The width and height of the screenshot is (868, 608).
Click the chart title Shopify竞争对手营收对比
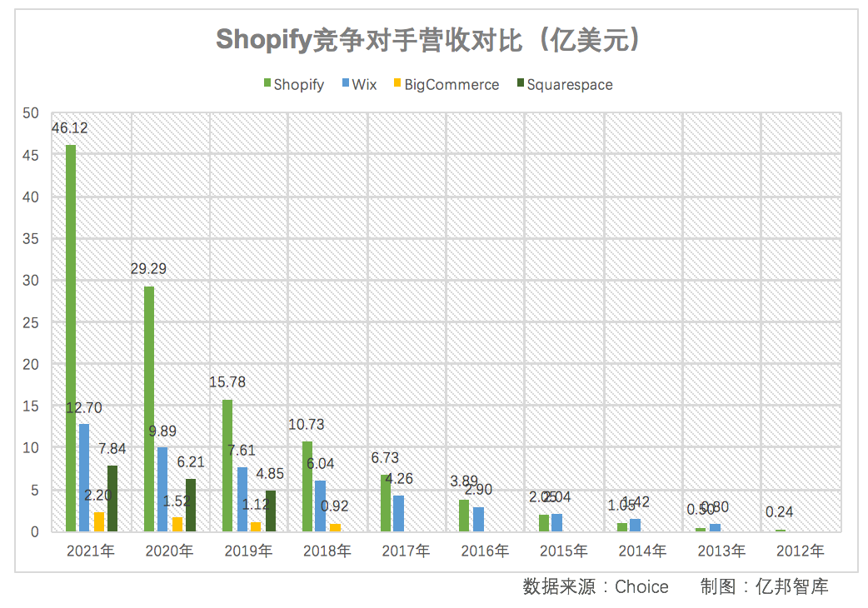(369, 40)
